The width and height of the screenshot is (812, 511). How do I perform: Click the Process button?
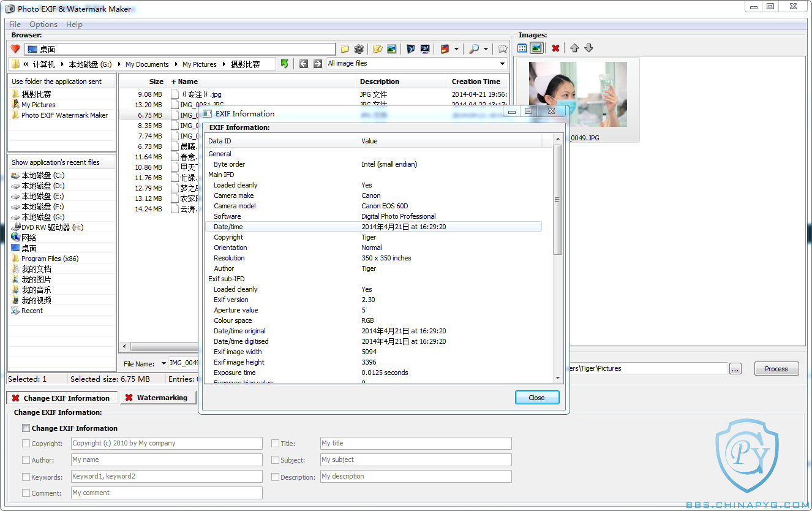[x=776, y=369]
